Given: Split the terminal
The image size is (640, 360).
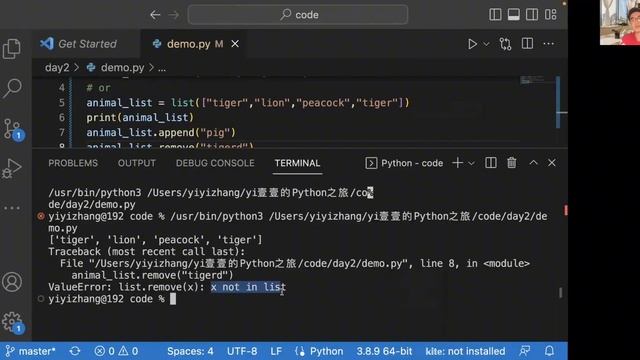Looking at the screenshot, I should point(491,163).
